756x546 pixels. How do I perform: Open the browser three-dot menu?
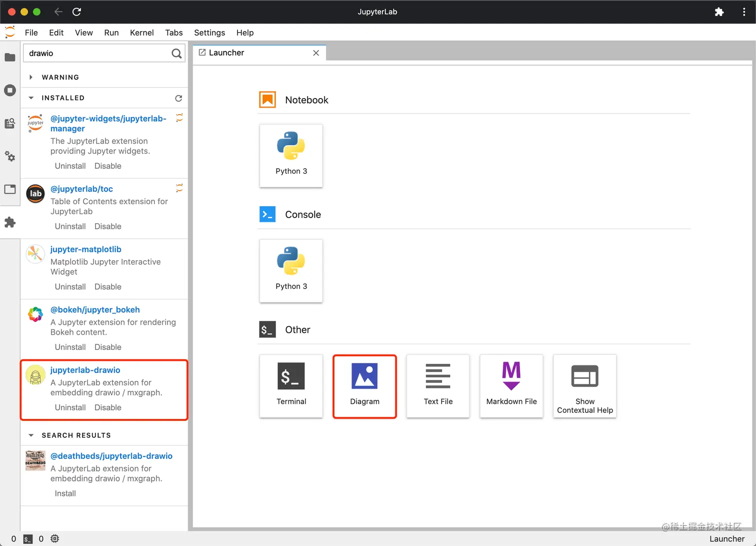(744, 12)
